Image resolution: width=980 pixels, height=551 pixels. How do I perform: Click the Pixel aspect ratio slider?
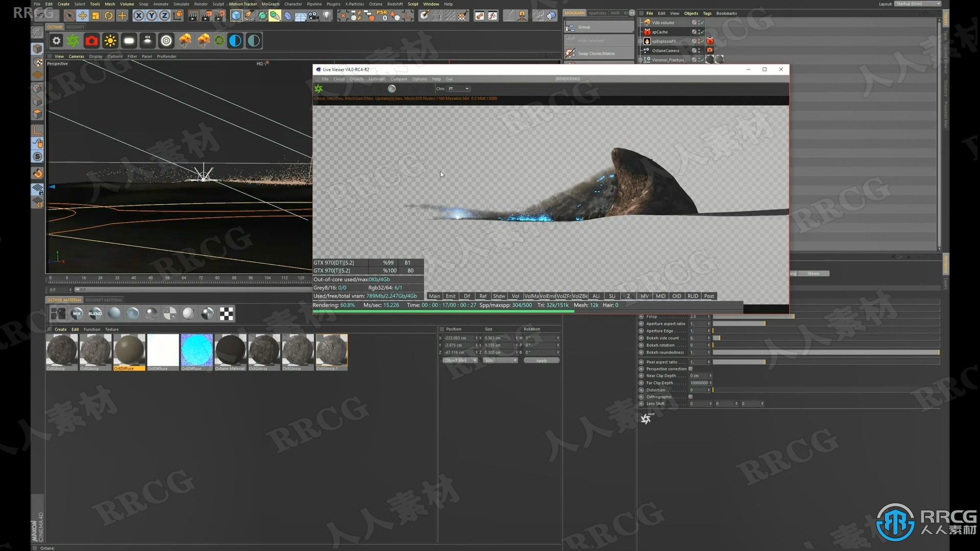[x=826, y=362]
